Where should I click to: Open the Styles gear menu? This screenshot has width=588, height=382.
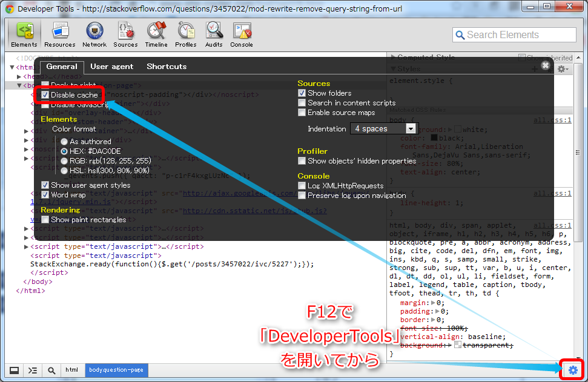tap(562, 69)
